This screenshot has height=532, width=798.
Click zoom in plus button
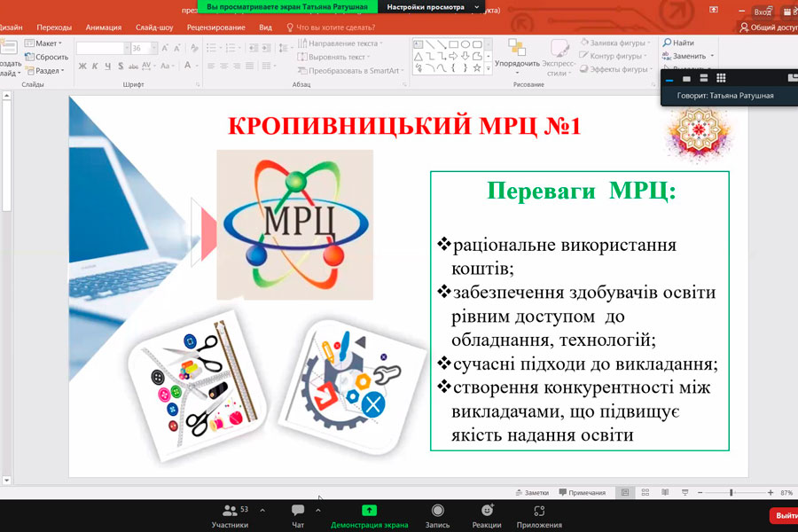click(x=771, y=492)
